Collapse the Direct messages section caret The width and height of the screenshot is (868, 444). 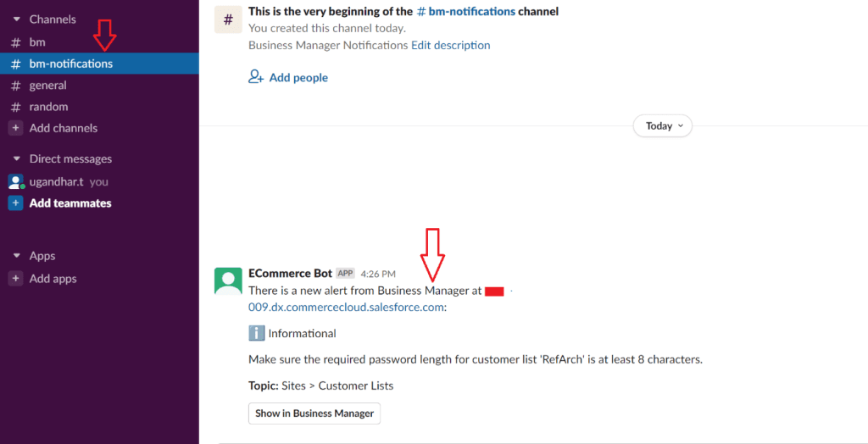point(15,158)
